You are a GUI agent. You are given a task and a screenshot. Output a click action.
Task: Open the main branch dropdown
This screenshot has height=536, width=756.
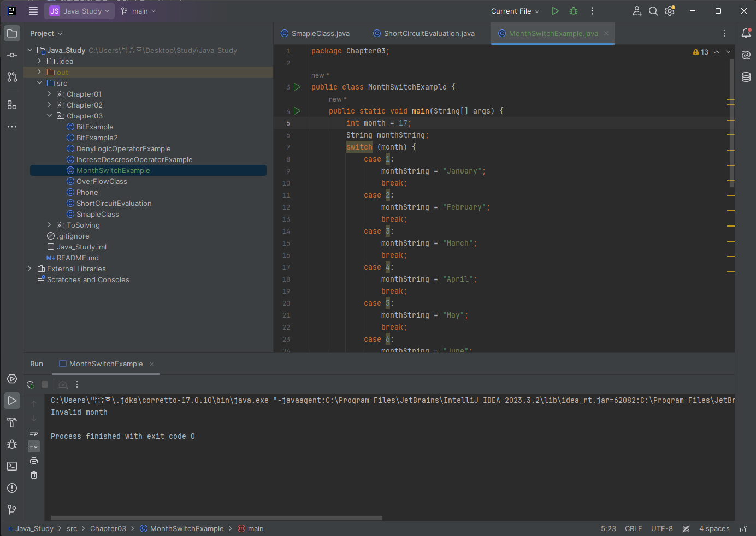pyautogui.click(x=139, y=11)
